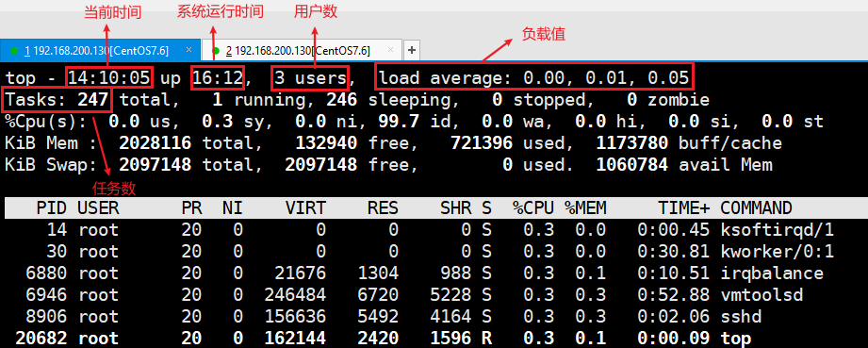This screenshot has width=868, height=348.
Task: Click green status dot on tab 1
Action: tap(14, 51)
